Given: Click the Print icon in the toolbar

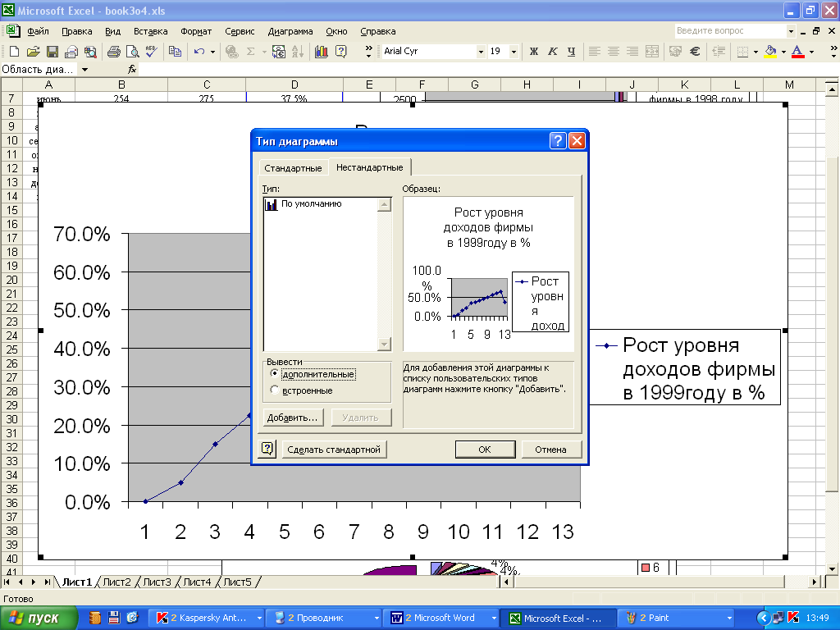Looking at the screenshot, I should [x=113, y=52].
